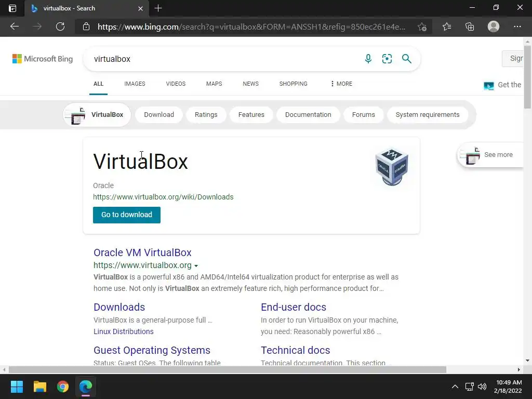This screenshot has height=399, width=532.
Task: Expand the MORE search categories menu
Action: point(341,84)
